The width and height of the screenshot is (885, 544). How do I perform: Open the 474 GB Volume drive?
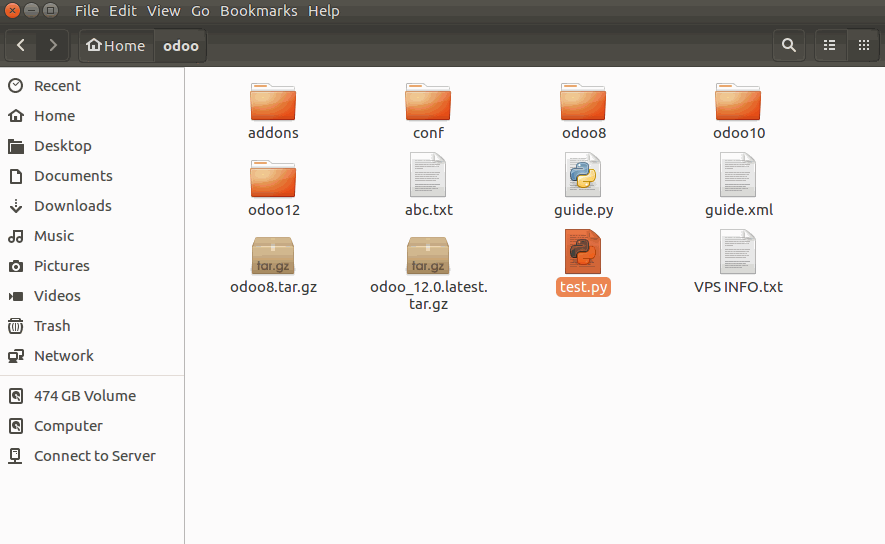(x=84, y=396)
